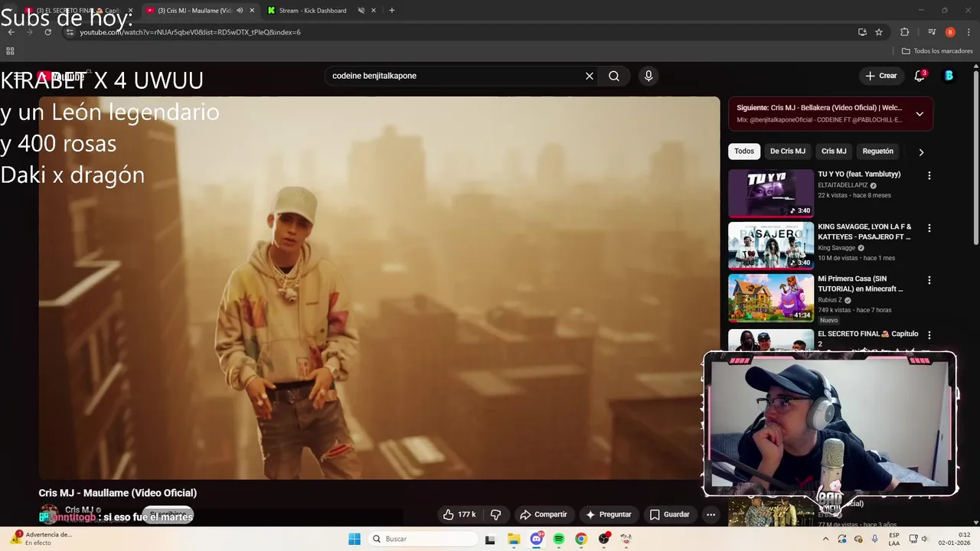
Task: Click the Crear button
Action: point(881,76)
